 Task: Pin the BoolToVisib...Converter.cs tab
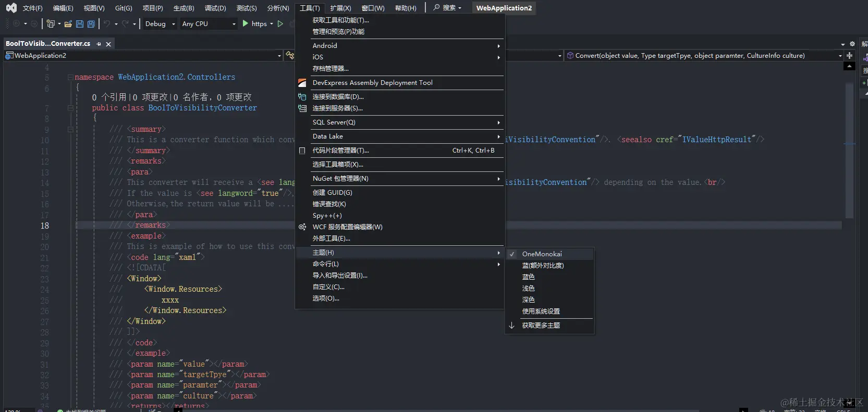coord(99,44)
